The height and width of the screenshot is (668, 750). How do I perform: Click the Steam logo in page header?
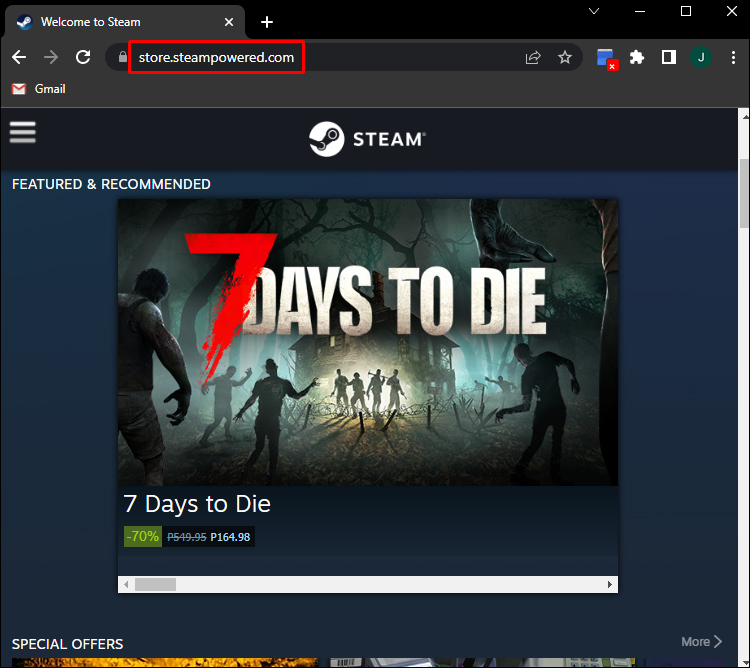click(x=367, y=139)
